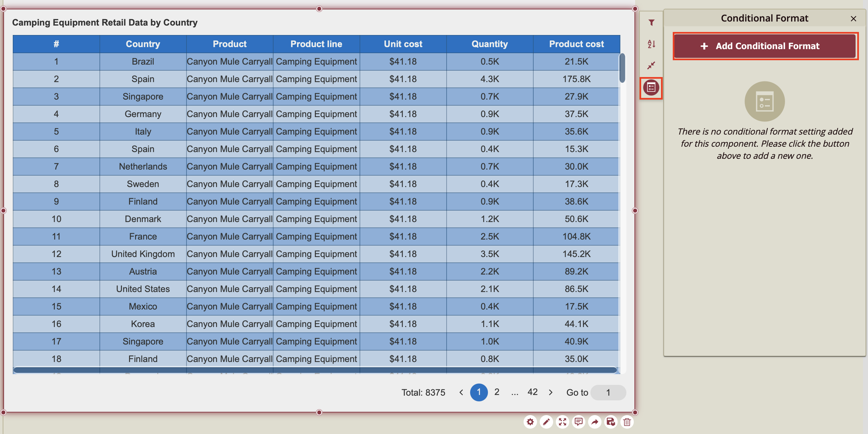This screenshot has width=868, height=434.
Task: Click the collapse arrows icon in sidebar
Action: 651,65
